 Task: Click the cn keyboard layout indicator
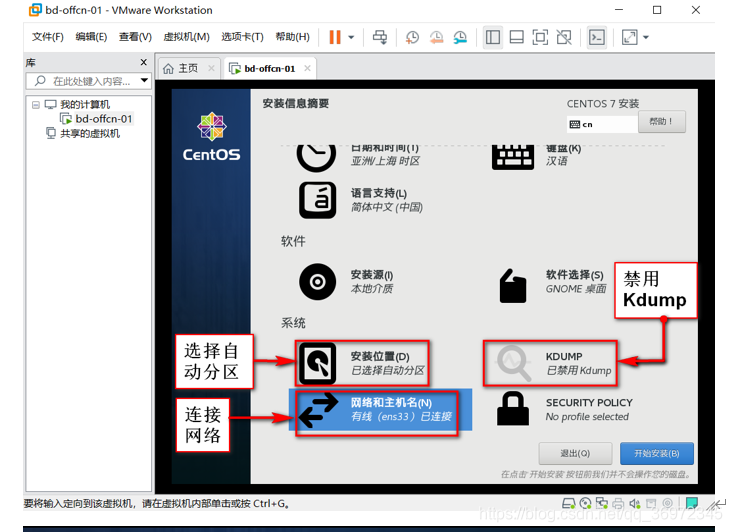[x=602, y=124]
